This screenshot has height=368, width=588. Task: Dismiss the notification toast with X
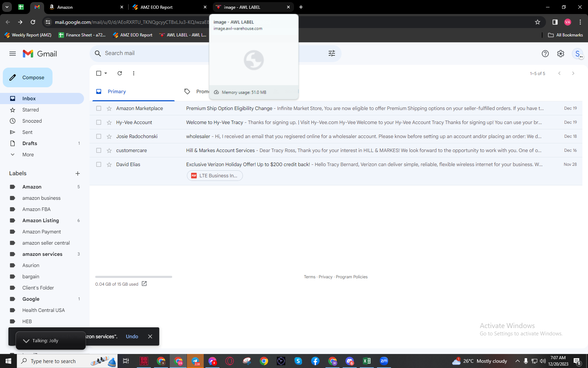click(150, 336)
